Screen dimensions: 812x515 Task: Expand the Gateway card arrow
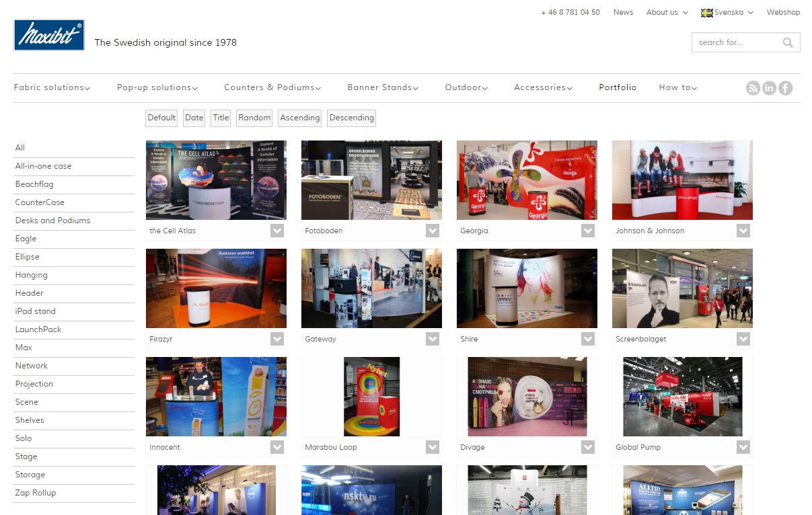(x=433, y=339)
